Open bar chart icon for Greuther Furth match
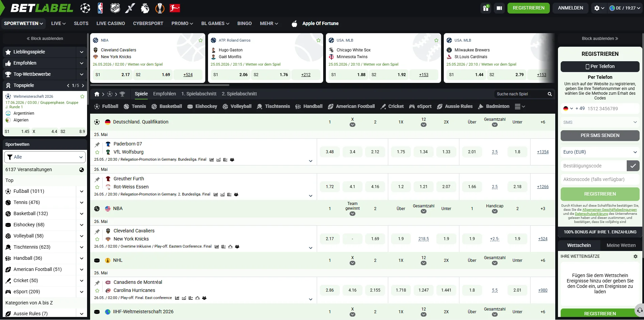The width and height of the screenshot is (644, 320). pyautogui.click(x=216, y=195)
